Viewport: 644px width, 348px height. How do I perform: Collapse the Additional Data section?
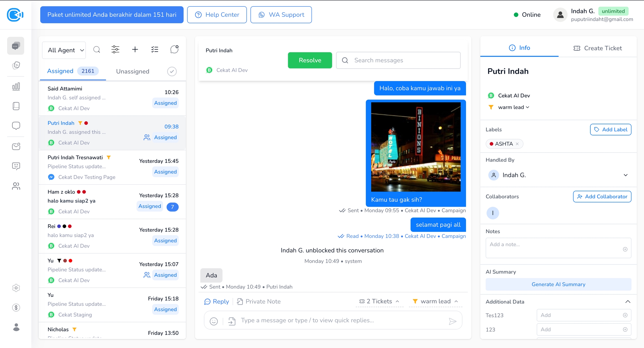coord(628,302)
